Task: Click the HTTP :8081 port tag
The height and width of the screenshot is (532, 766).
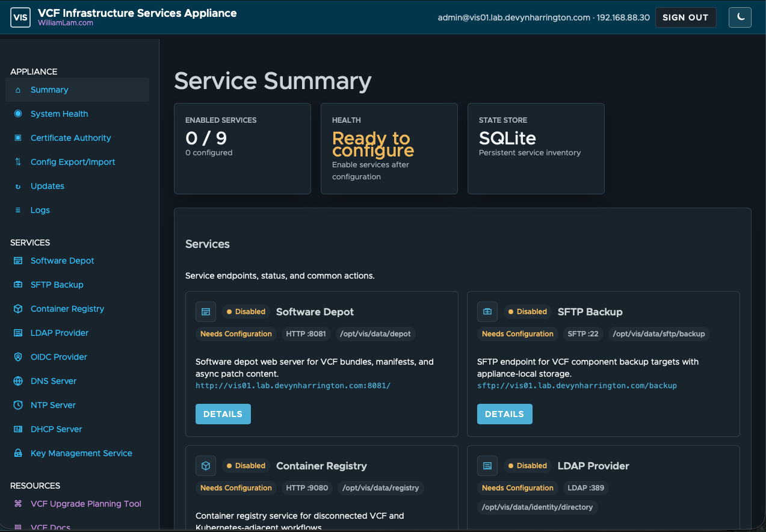Action: click(x=306, y=334)
